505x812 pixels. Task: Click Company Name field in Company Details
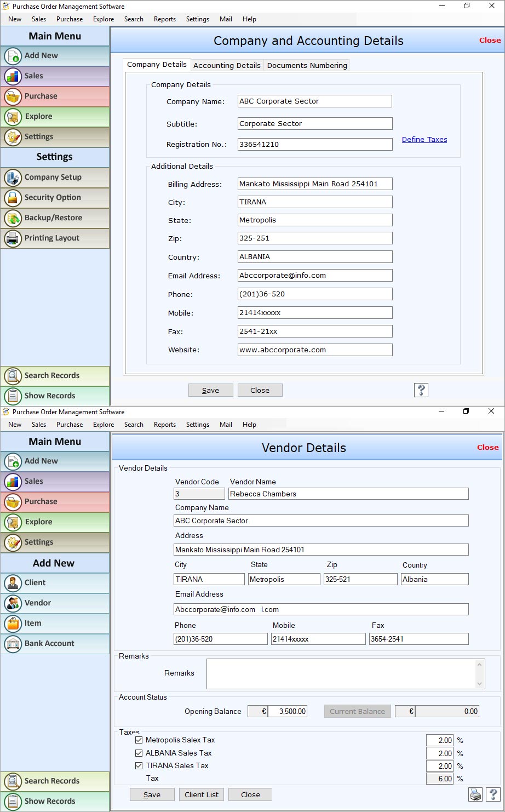pos(315,101)
